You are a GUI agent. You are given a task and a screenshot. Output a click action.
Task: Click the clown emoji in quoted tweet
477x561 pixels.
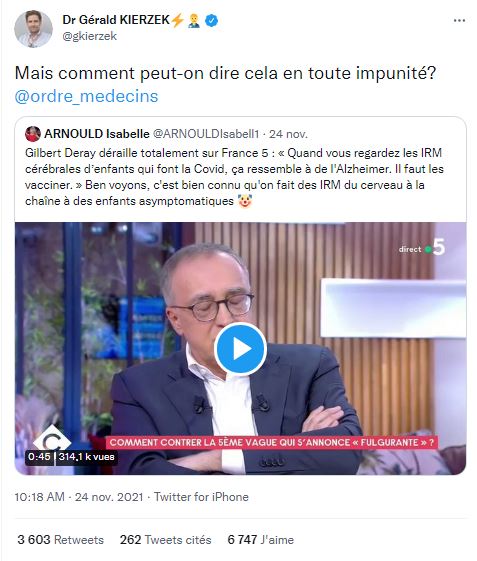coord(245,201)
